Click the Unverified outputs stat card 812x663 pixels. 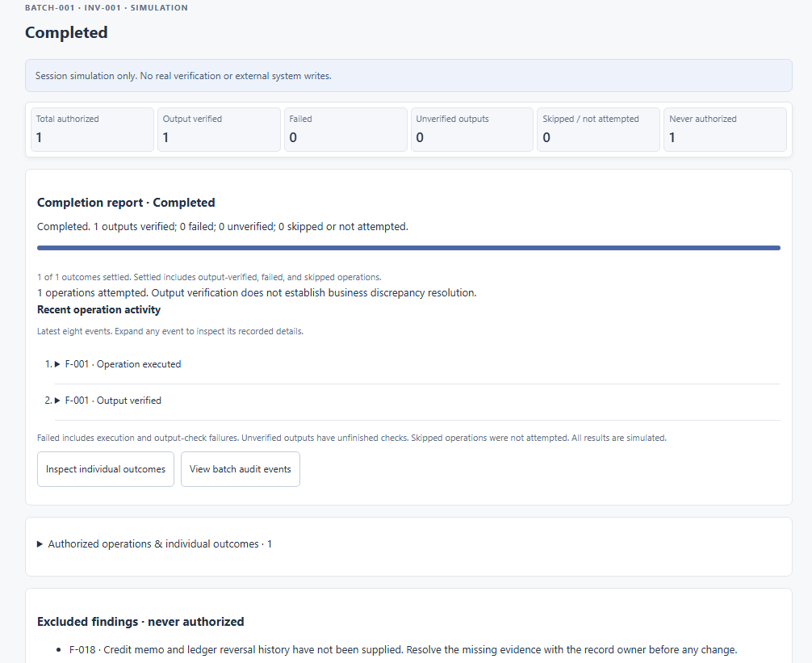471,129
